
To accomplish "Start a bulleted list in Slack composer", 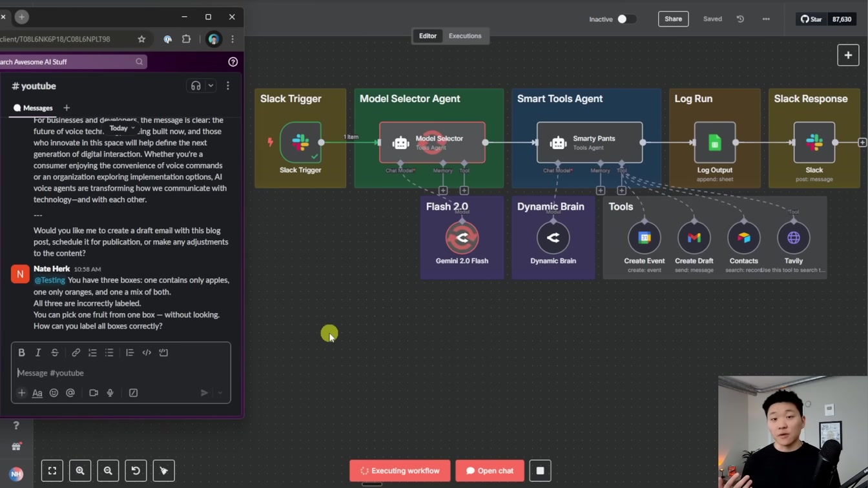I will coord(109,352).
